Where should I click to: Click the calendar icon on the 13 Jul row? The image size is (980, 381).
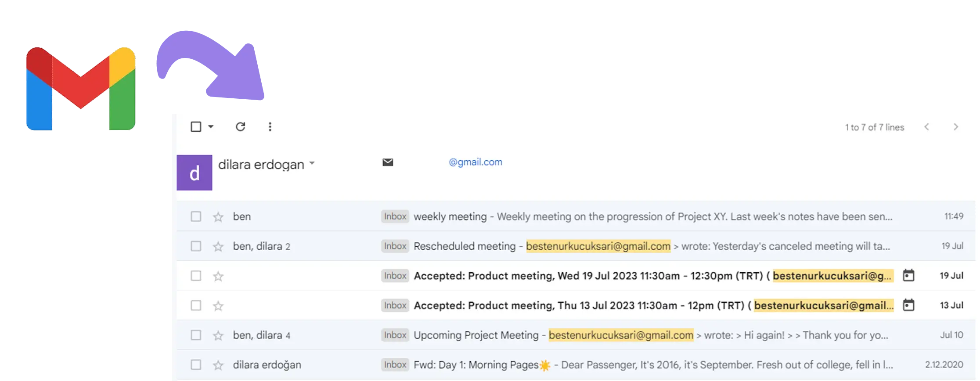(x=908, y=305)
